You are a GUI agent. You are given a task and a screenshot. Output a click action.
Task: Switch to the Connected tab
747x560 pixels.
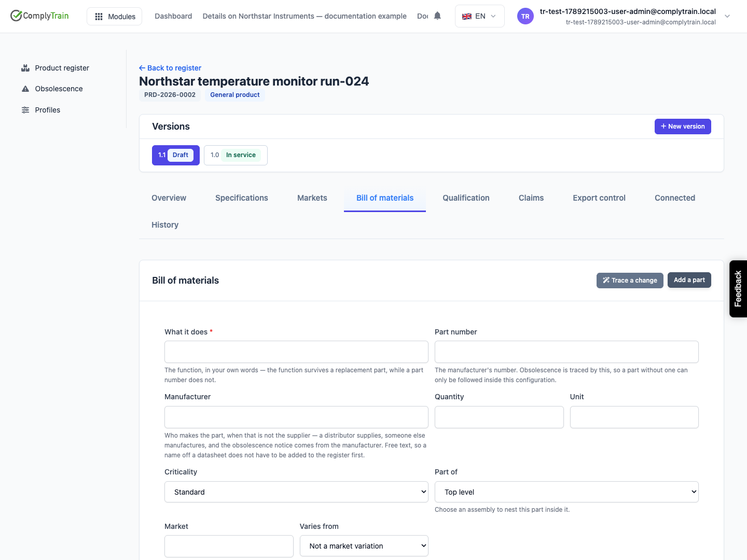pyautogui.click(x=675, y=198)
